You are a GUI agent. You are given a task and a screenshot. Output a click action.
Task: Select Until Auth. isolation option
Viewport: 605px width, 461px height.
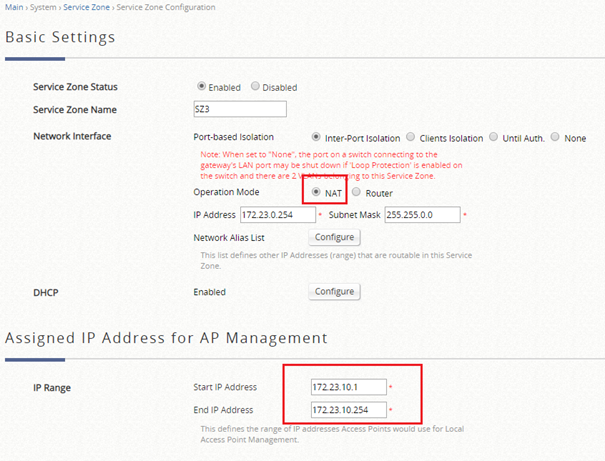coord(493,137)
